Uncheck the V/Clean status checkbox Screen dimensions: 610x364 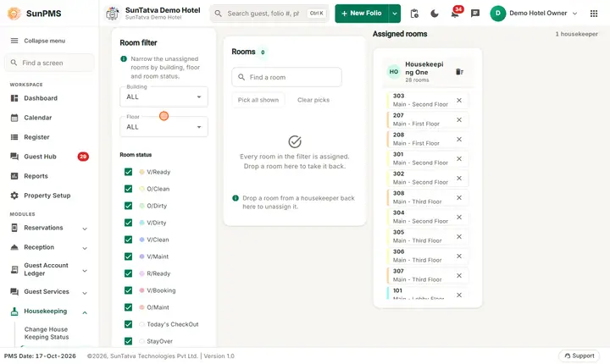click(x=128, y=240)
